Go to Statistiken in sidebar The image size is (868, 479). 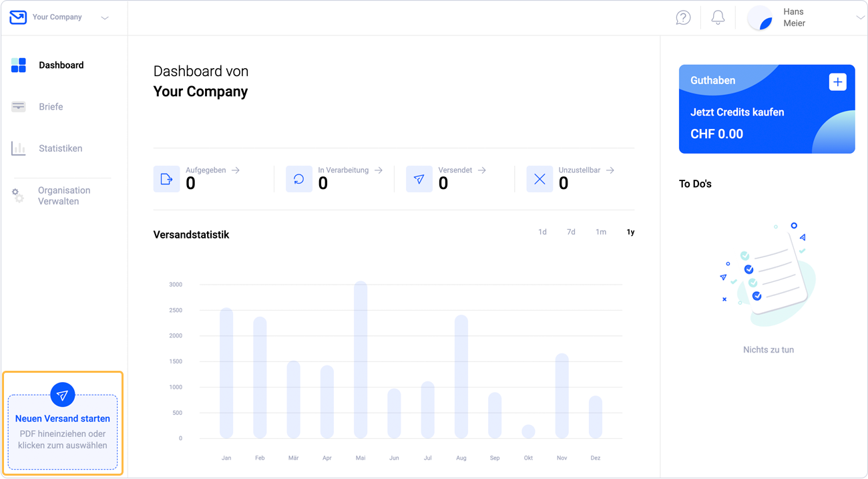pyautogui.click(x=60, y=148)
